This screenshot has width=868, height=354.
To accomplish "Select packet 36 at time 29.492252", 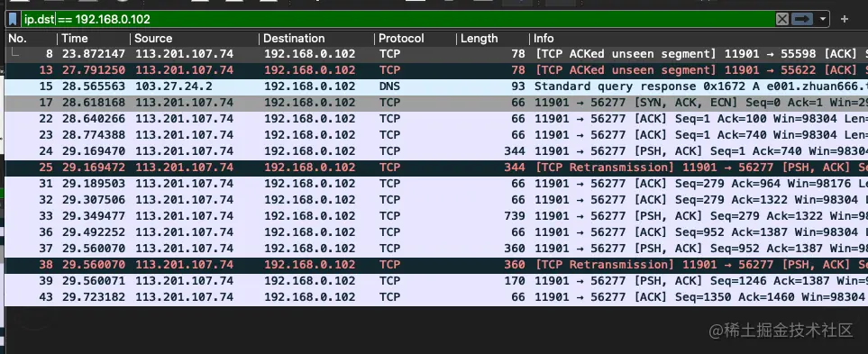I will (436, 232).
